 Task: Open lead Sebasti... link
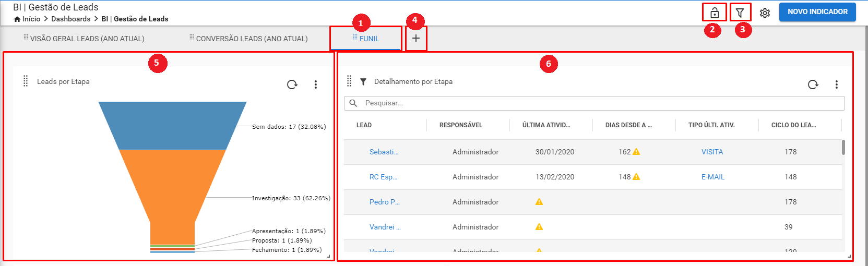click(384, 152)
